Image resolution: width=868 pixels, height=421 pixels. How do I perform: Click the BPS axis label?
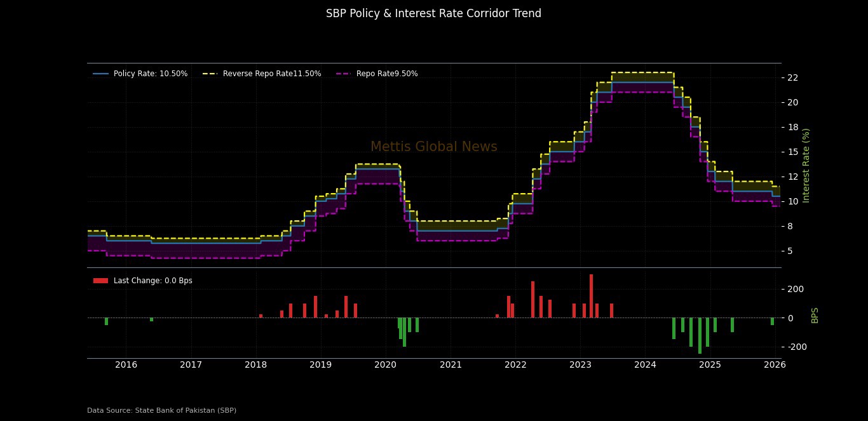815,316
